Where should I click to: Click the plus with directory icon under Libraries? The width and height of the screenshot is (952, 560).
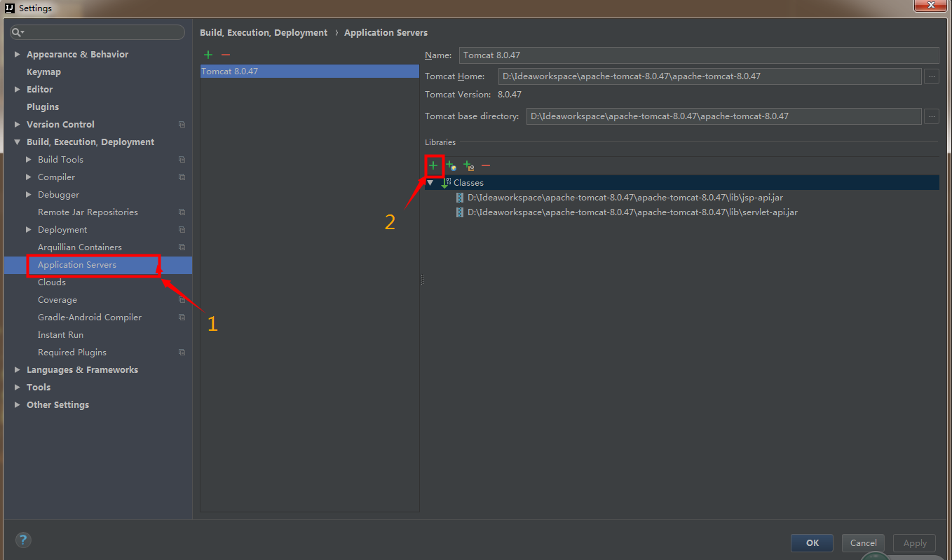468,166
